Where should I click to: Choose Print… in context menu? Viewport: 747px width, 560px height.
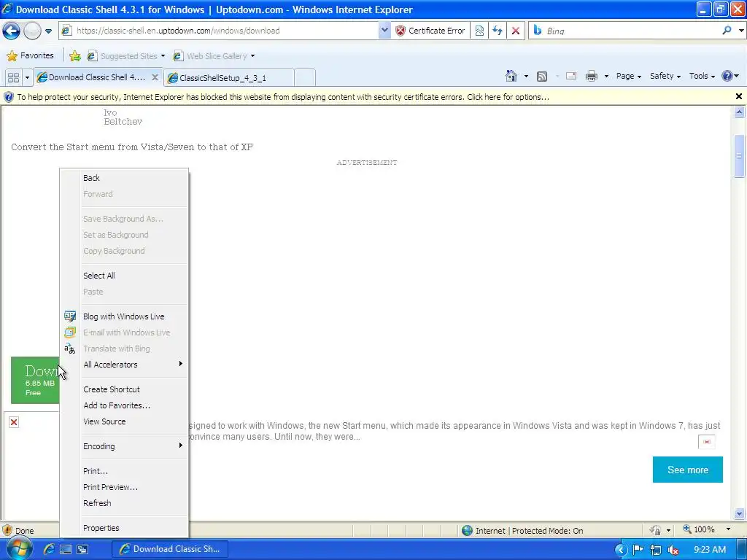coord(124,472)
